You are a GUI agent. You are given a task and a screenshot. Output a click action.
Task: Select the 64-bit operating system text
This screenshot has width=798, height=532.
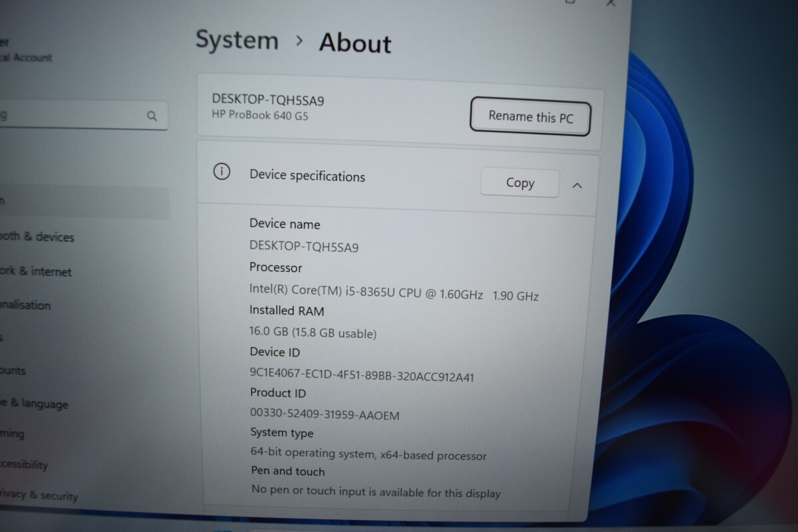coord(368,455)
